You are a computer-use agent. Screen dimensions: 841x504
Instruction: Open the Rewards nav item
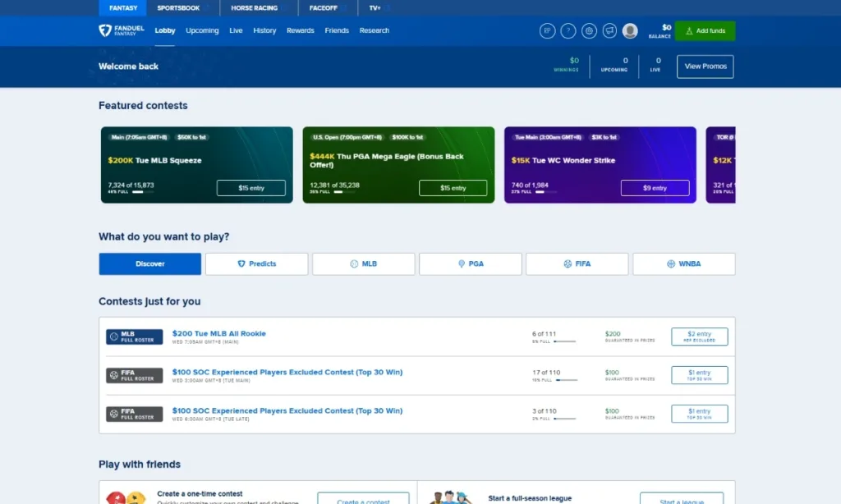[x=301, y=30]
